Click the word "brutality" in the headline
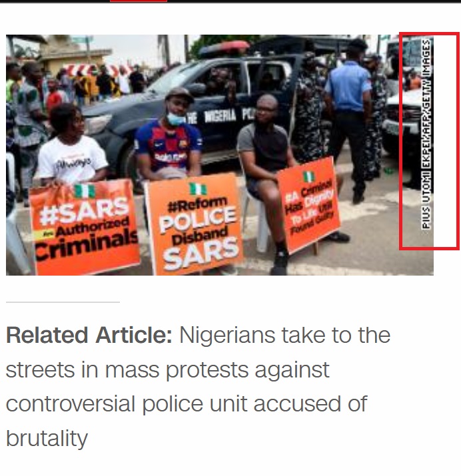 coord(47,438)
